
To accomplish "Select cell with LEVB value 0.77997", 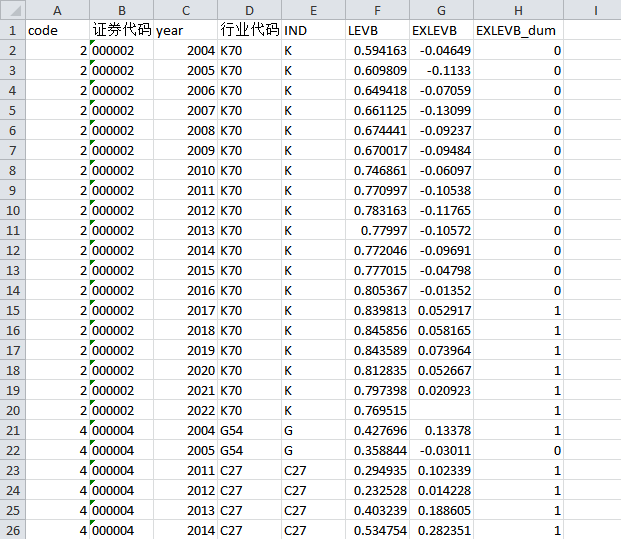I will point(377,230).
